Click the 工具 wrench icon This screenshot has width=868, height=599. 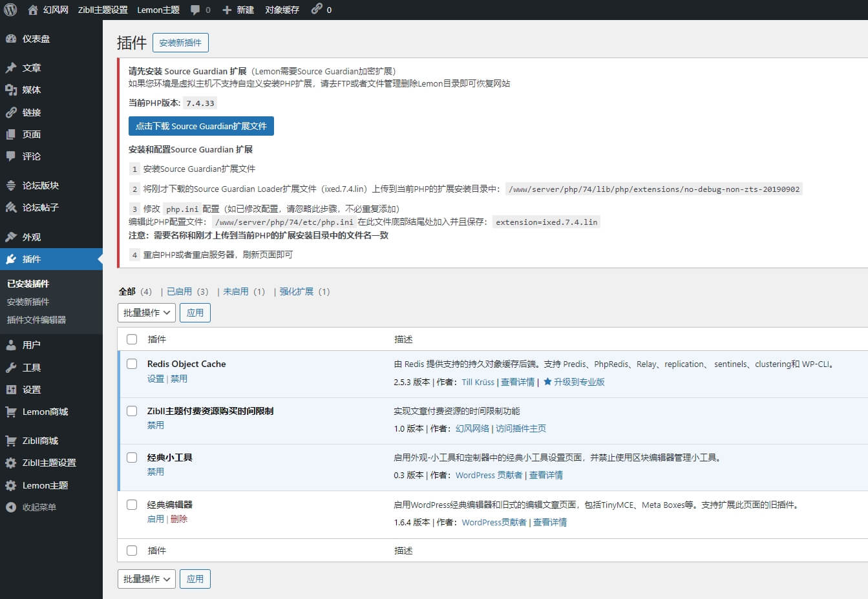[11, 368]
